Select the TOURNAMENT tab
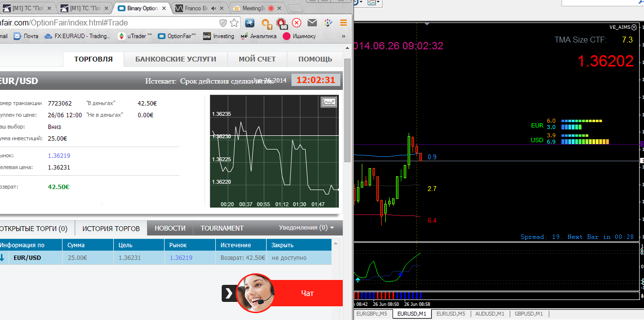 click(222, 228)
